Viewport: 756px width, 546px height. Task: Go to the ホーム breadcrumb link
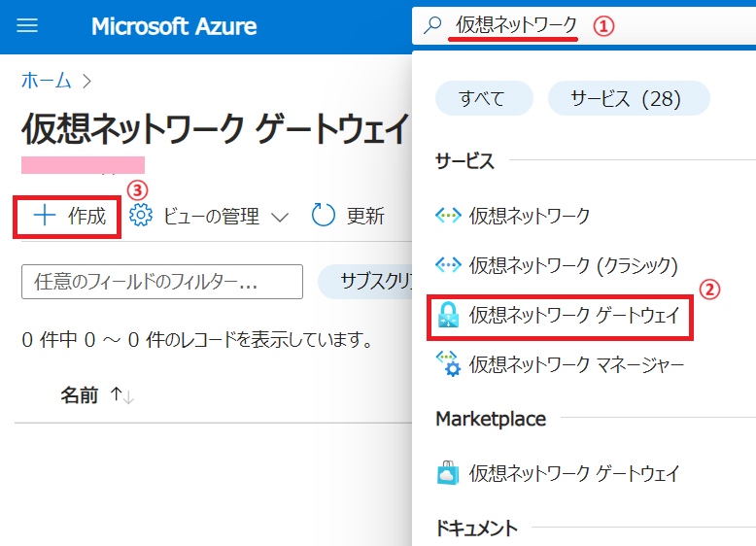pos(47,81)
